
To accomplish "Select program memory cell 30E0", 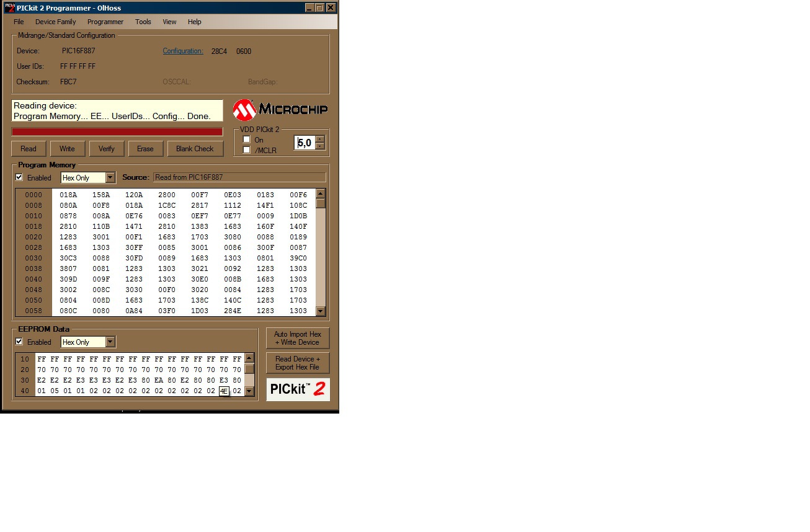I will pyautogui.click(x=200, y=279).
